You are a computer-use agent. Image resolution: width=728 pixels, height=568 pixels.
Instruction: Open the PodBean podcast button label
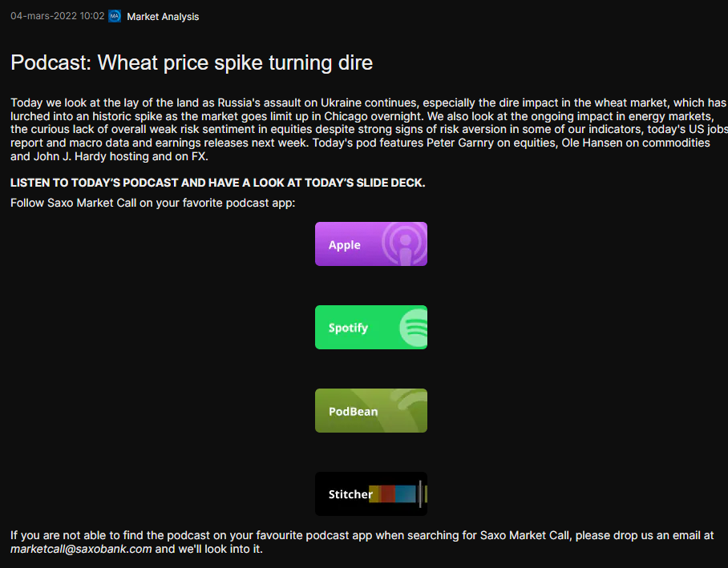[353, 412]
